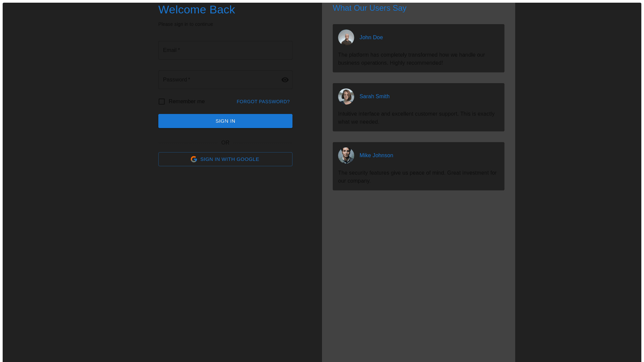Check the Remember me checkbox
Screen dimensions: 644x362
tap(162, 102)
